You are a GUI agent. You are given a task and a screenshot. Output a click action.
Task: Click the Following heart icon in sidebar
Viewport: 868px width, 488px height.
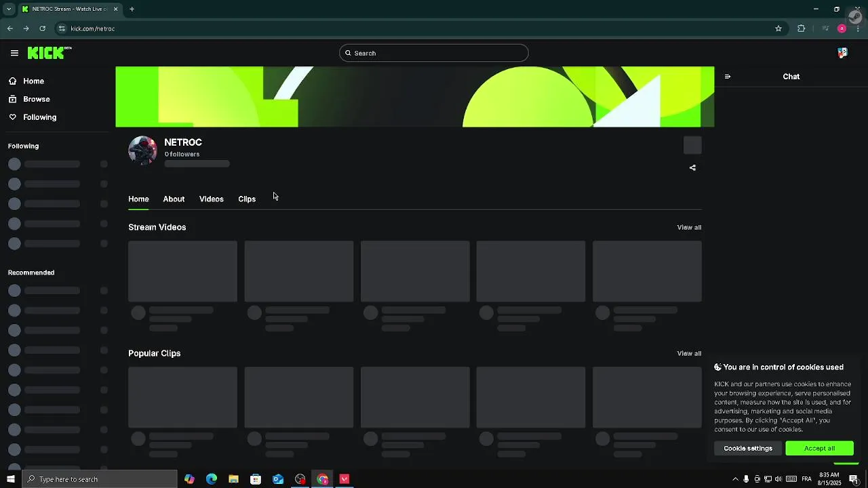tap(13, 117)
